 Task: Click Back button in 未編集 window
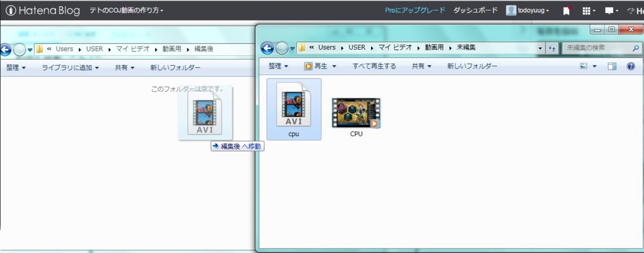pyautogui.click(x=267, y=48)
